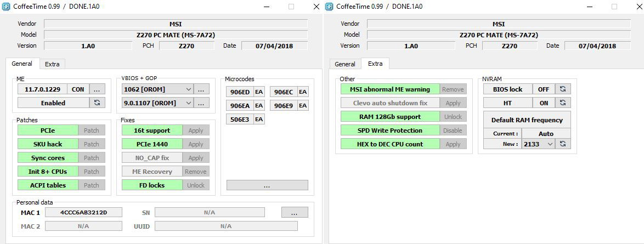The image size is (644, 244).
Task: Toggle EA flag for microcode 906EA
Action: [259, 106]
